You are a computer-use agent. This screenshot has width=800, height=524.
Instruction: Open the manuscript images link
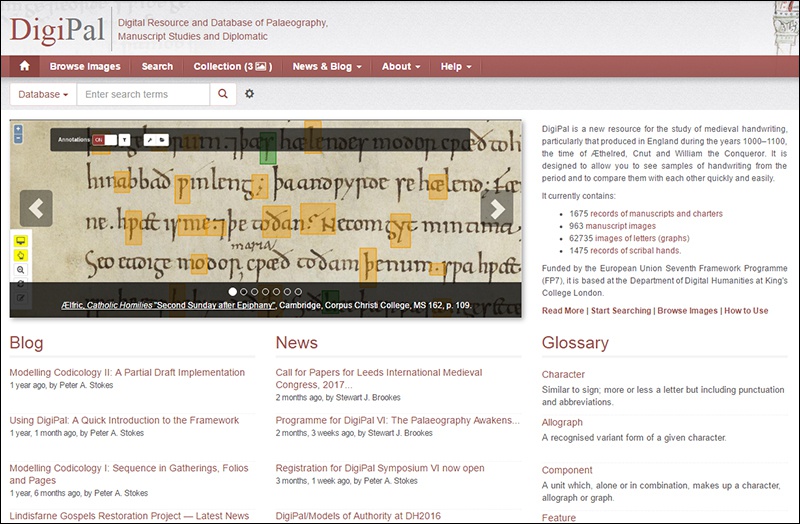point(620,226)
